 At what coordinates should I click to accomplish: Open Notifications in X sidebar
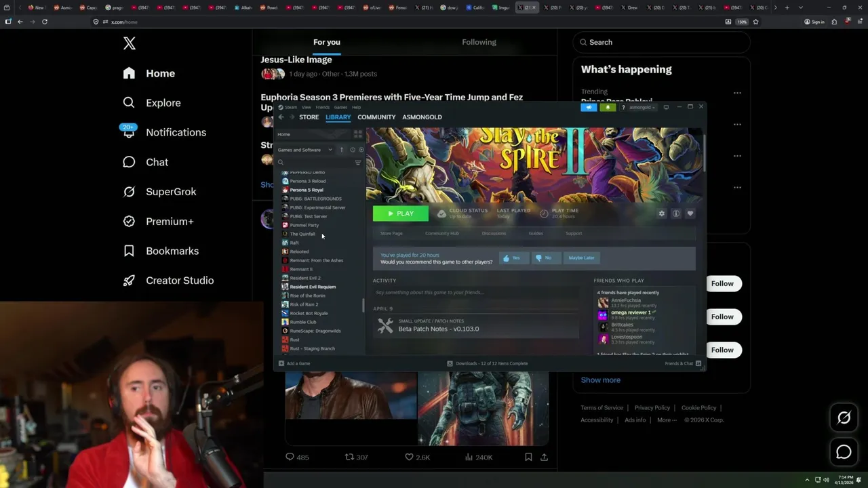point(164,132)
